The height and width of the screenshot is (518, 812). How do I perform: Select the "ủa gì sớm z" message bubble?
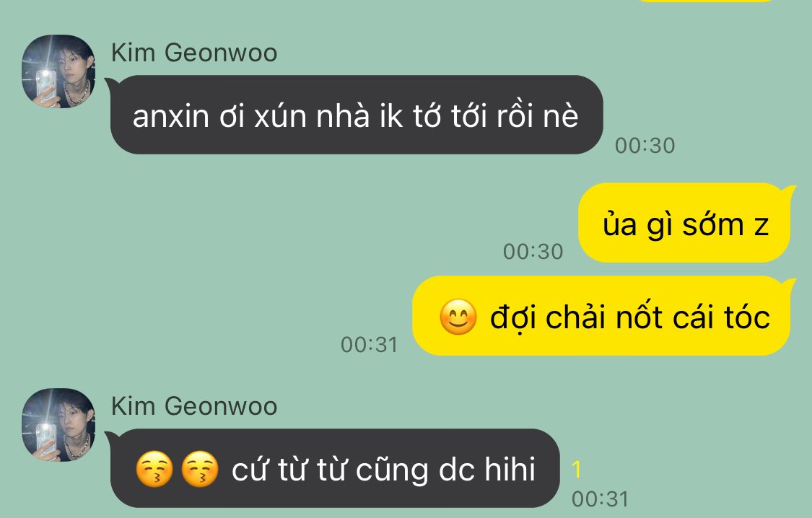[x=686, y=223]
